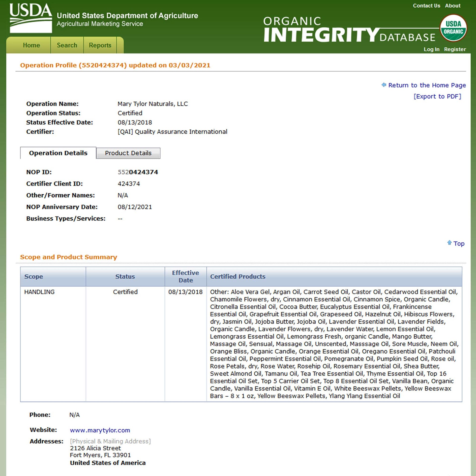Click the Register link
Screen dimensions: 476x476
pos(455,49)
